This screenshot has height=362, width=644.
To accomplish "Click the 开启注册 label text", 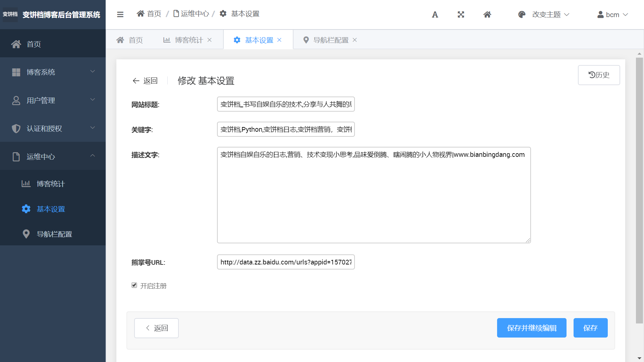I will [153, 286].
